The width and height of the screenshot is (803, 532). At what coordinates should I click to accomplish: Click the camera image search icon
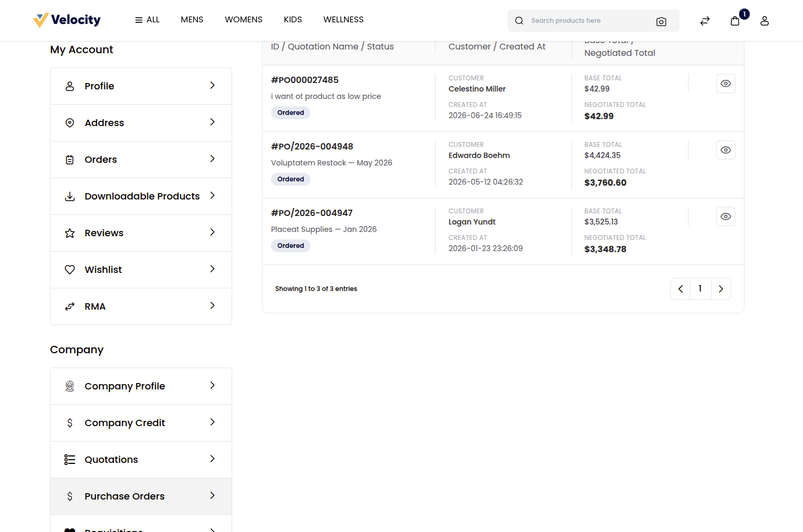[661, 21]
